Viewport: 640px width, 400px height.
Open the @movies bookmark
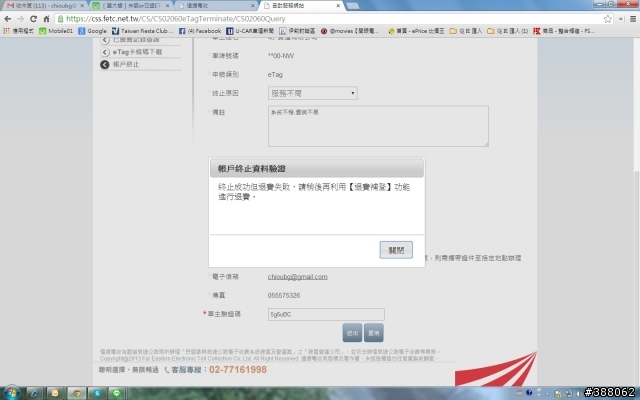pos(350,31)
